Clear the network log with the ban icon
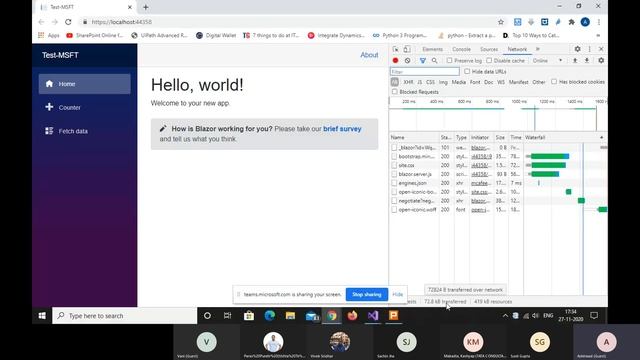The image size is (640, 360). [x=407, y=60]
